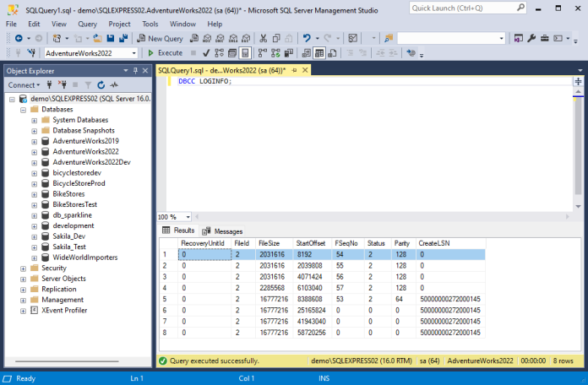Display the Estimated Execution Plan icon

(x=220, y=53)
